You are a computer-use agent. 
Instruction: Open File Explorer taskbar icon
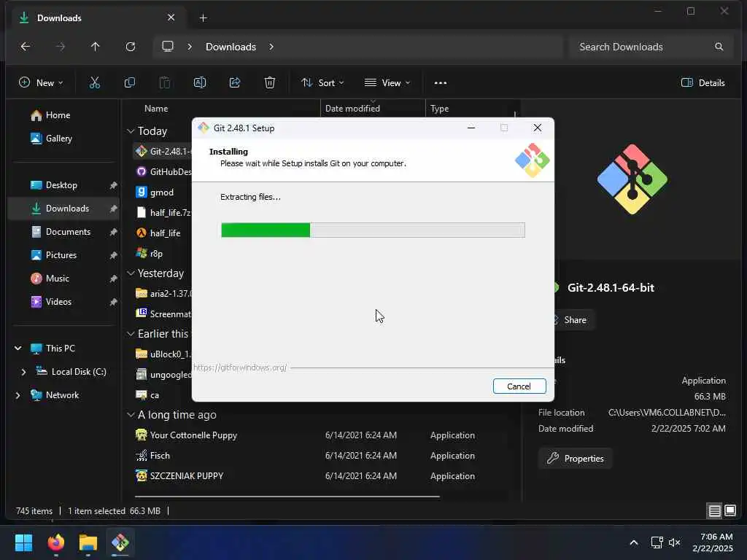tap(88, 542)
